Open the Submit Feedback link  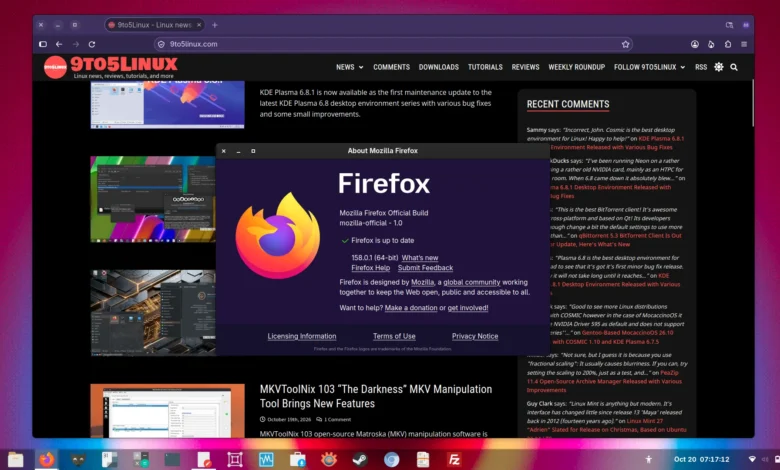pyautogui.click(x=425, y=268)
